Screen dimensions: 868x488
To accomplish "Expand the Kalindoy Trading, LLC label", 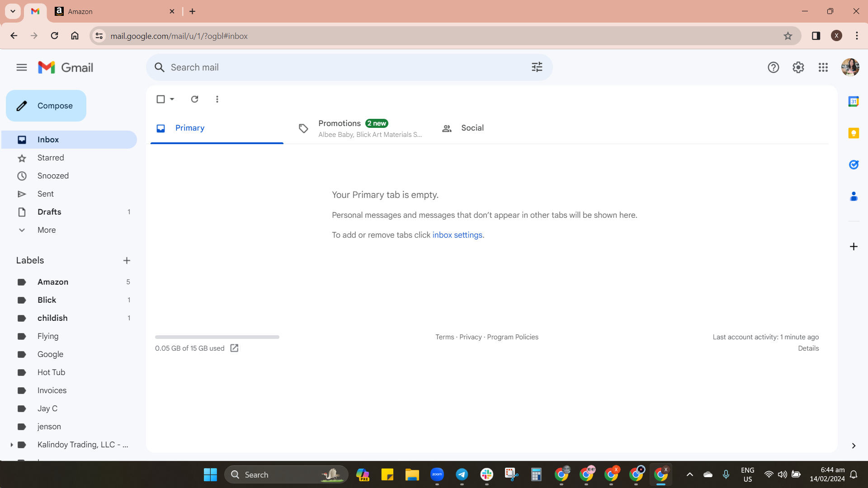I will (11, 445).
